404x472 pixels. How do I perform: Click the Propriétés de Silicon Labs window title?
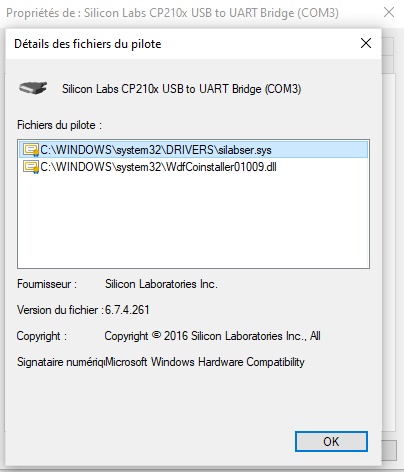point(172,13)
